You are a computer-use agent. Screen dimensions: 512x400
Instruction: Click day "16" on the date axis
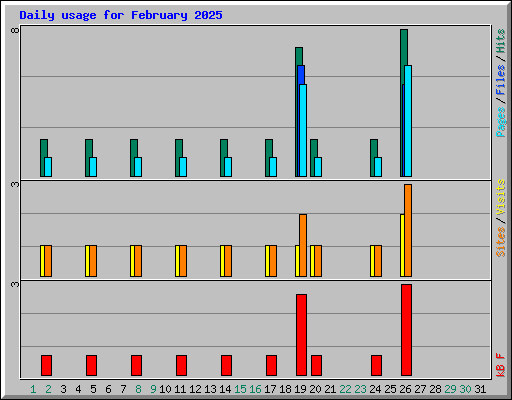click(255, 389)
